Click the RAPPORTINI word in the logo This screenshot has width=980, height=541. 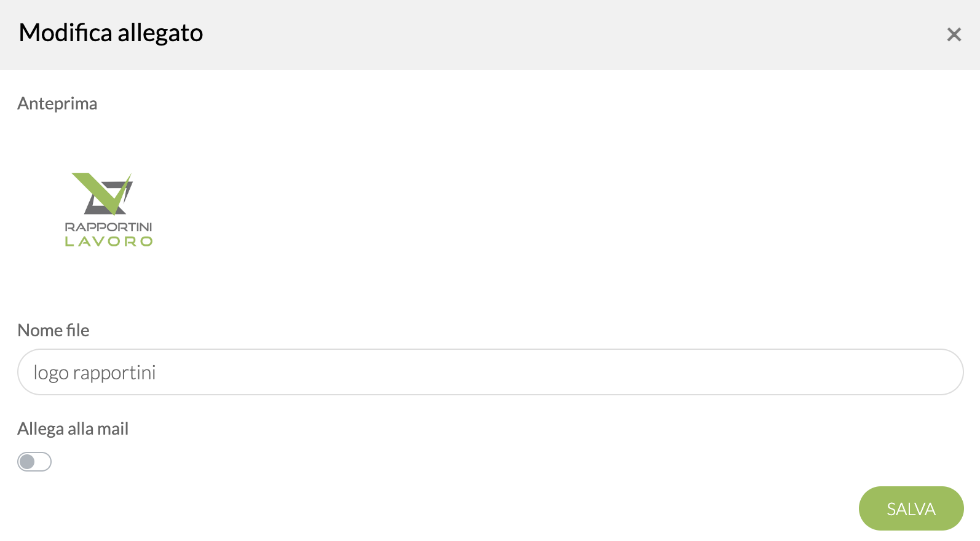pyautogui.click(x=109, y=227)
